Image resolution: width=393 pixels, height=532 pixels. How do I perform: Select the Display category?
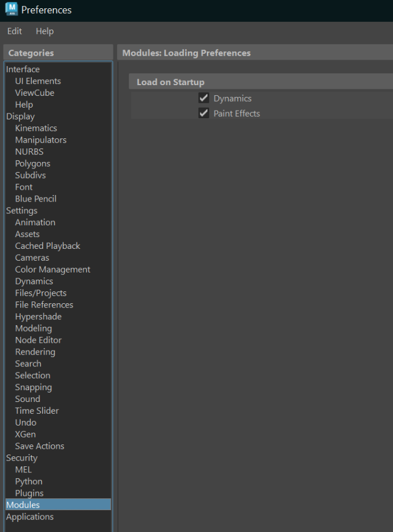coord(21,116)
